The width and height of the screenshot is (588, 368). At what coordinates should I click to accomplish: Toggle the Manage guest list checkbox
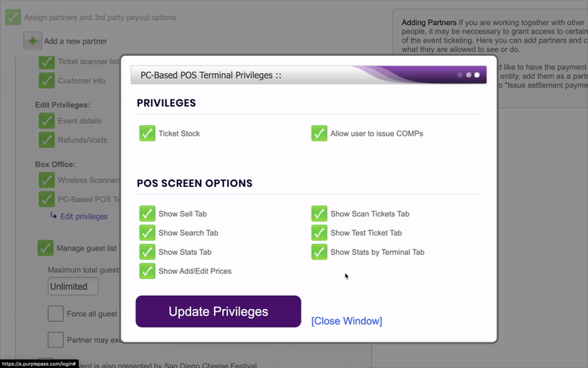pos(46,248)
